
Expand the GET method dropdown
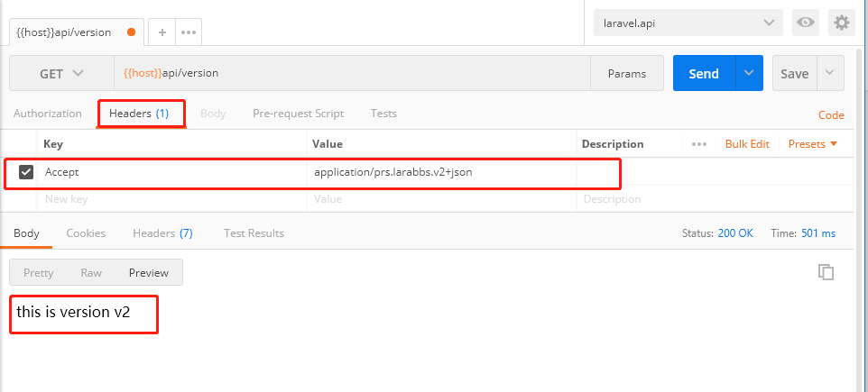click(61, 74)
